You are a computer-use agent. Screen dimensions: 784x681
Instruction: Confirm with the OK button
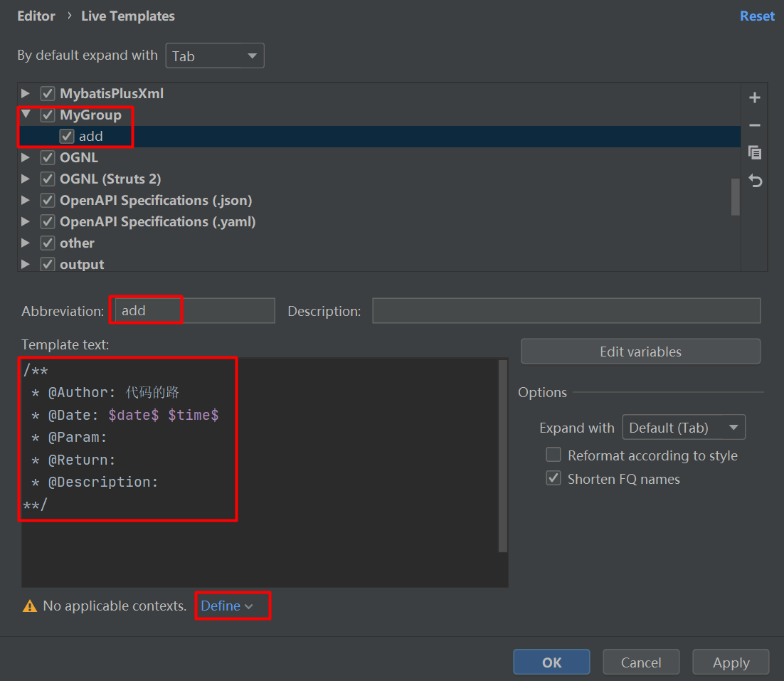(551, 662)
